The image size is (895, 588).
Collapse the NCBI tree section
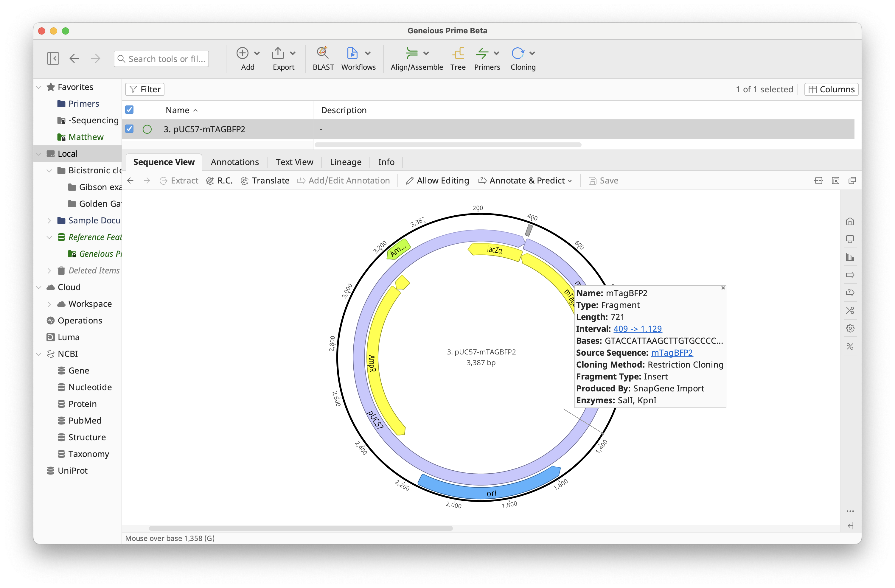click(39, 354)
